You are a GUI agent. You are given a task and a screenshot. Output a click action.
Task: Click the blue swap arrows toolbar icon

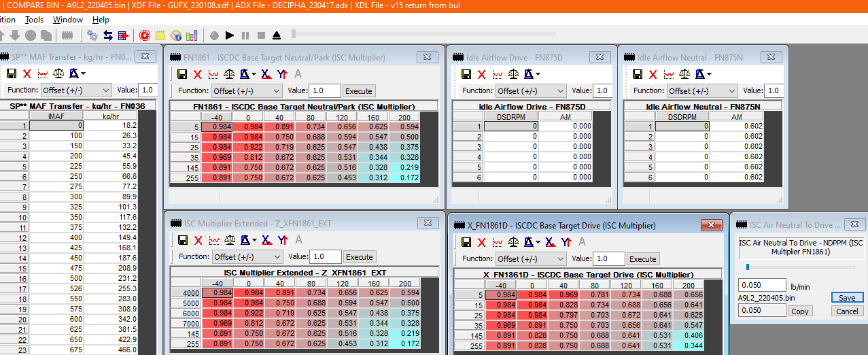(x=107, y=35)
